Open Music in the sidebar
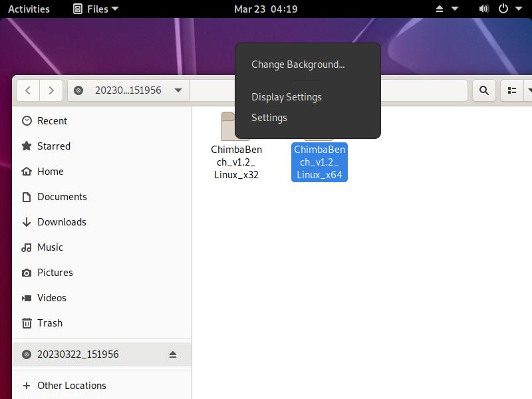 102,247
